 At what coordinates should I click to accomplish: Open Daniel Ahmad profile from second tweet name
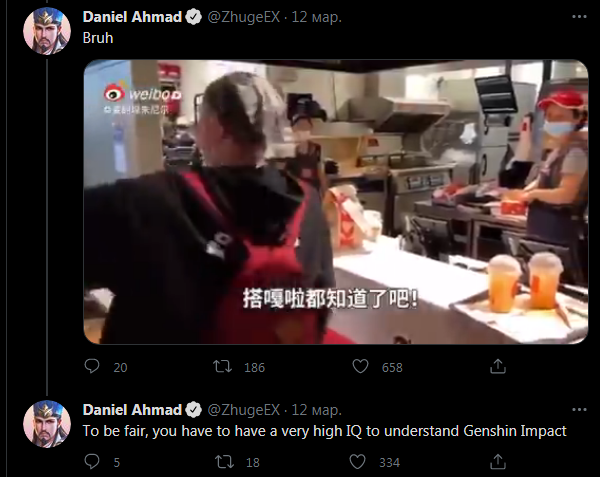coord(132,410)
